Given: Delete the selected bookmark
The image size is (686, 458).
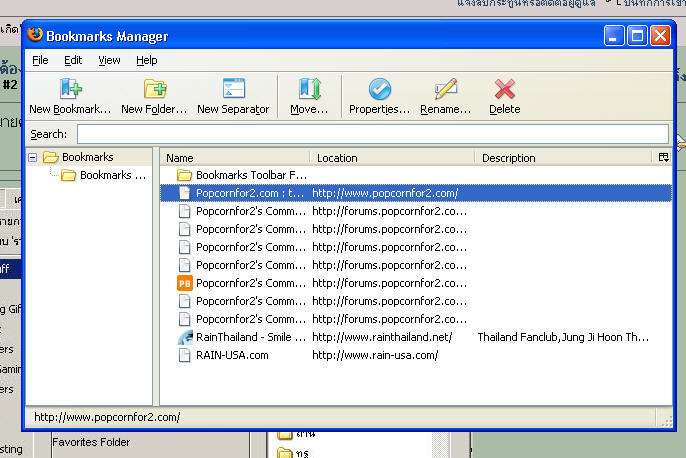Looking at the screenshot, I should point(504,96).
